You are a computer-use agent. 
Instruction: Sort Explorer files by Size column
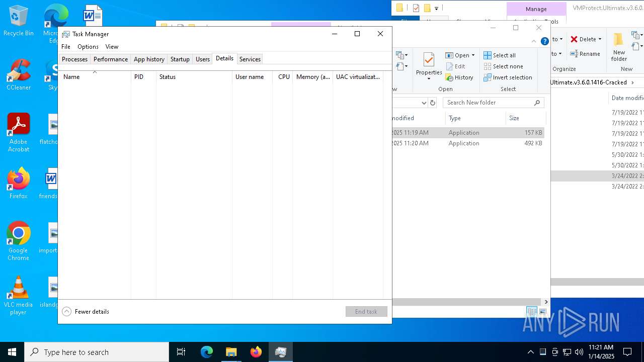525,118
